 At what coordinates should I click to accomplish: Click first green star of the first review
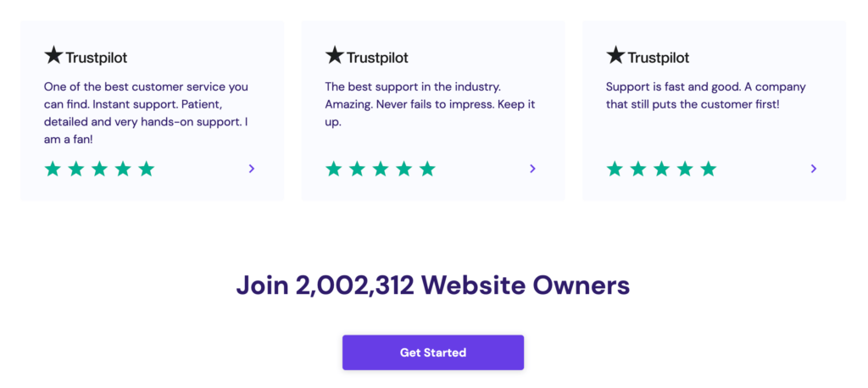(x=53, y=169)
